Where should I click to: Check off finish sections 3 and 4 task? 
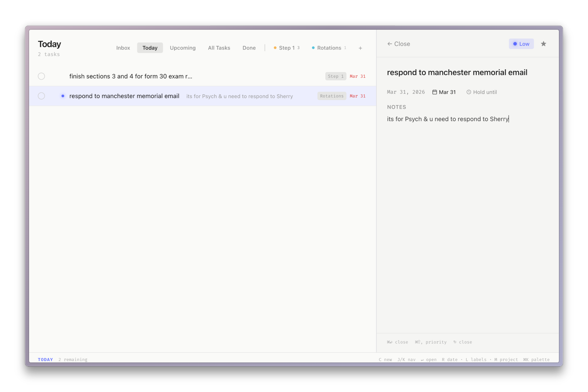coord(41,76)
